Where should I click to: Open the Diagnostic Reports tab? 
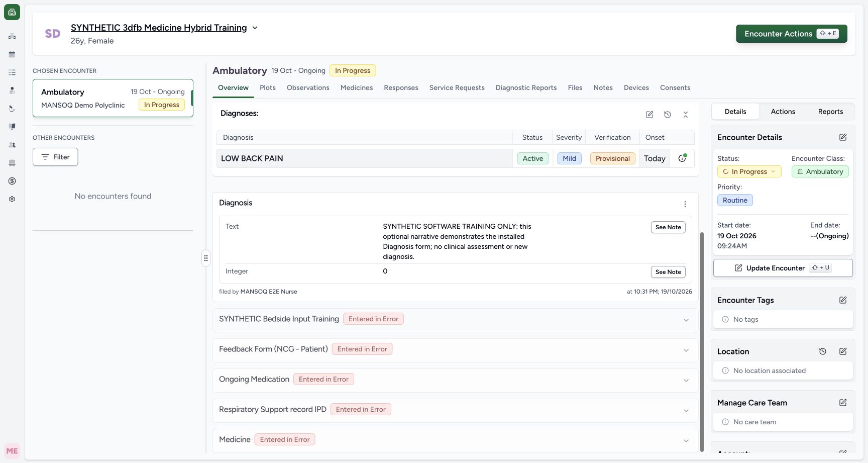526,87
